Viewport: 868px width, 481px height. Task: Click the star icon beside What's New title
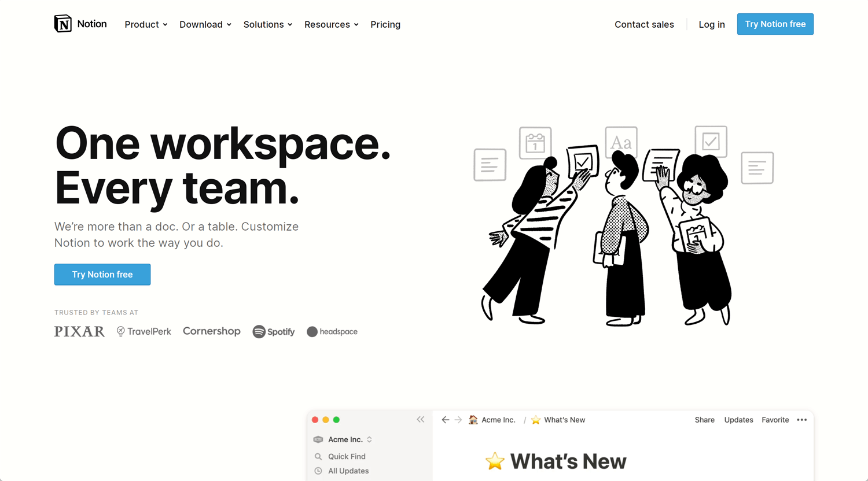coord(495,461)
